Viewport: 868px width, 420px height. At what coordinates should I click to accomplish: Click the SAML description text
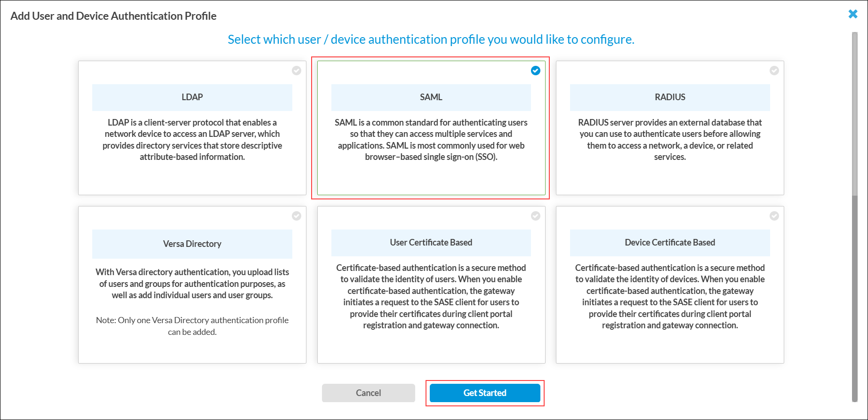coord(431,140)
